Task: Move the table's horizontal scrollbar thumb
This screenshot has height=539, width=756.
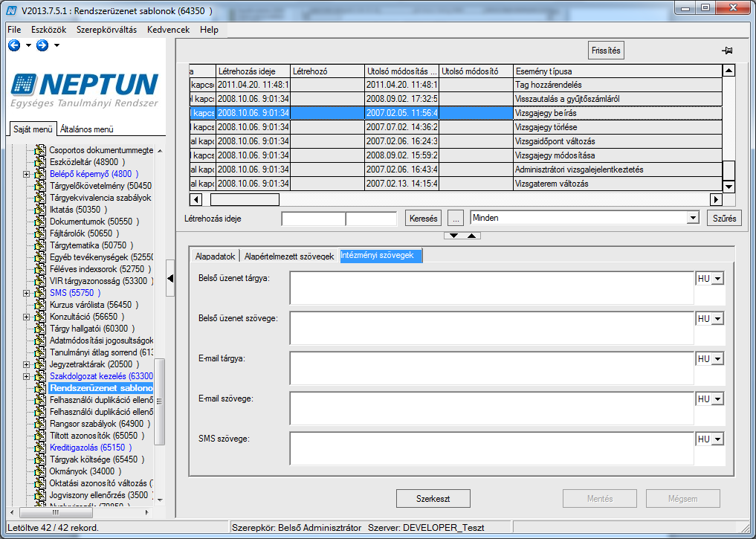Action: pos(245,199)
